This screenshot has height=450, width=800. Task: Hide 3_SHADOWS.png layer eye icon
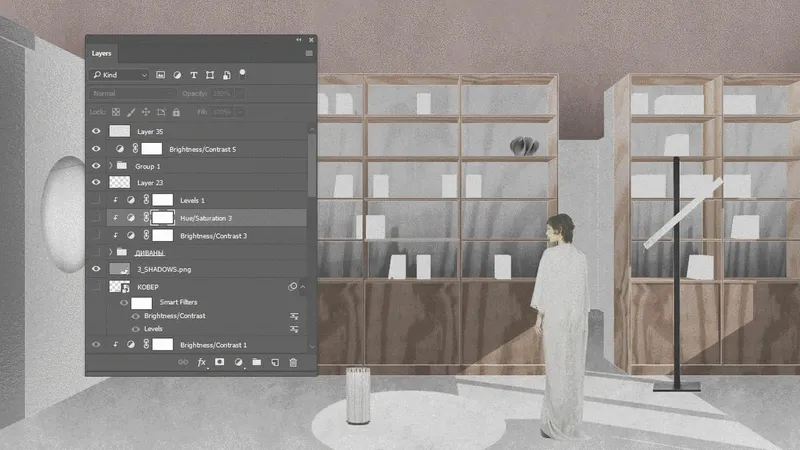click(96, 269)
